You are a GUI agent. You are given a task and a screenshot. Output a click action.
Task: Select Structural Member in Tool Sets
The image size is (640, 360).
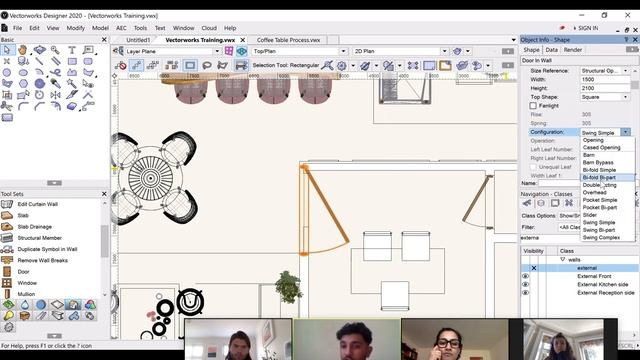(40, 238)
